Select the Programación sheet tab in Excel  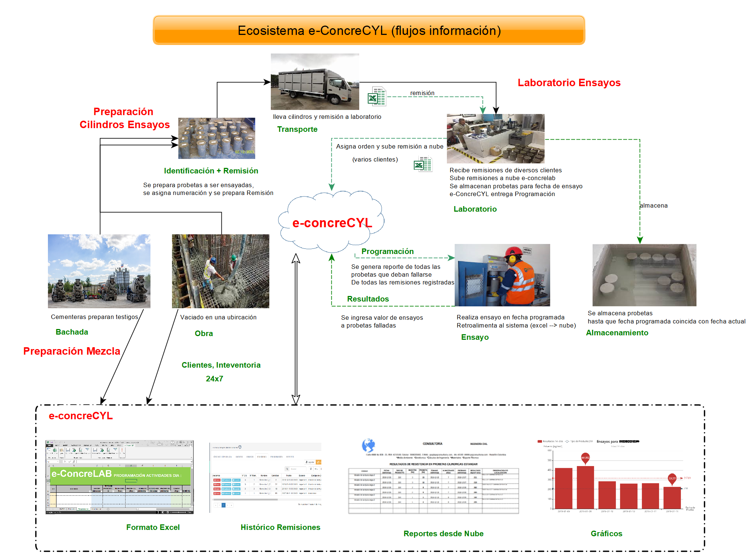(x=83, y=509)
